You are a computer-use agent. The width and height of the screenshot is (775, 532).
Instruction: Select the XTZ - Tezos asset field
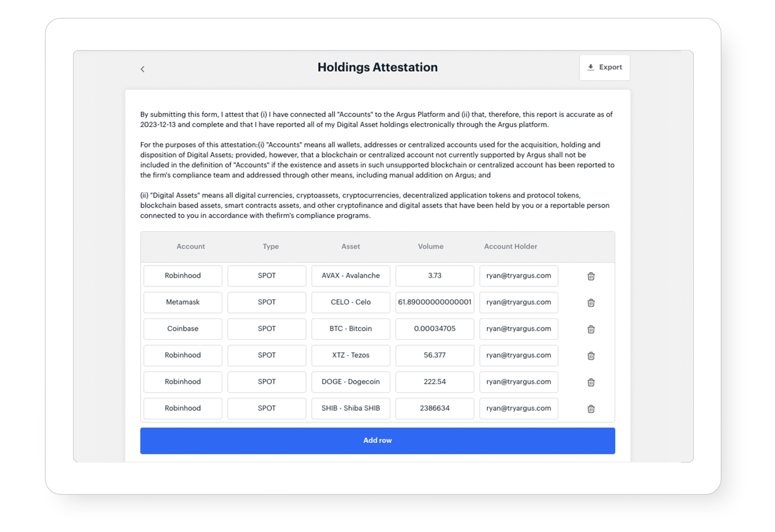coord(351,355)
